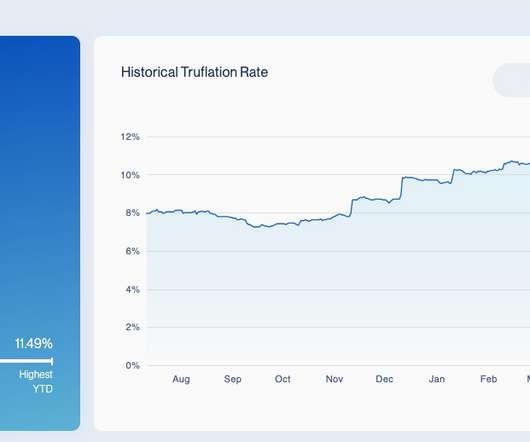Click the chart line's dip above Oct
Image resolution: width=530 pixels, height=442 pixels.
point(257,226)
